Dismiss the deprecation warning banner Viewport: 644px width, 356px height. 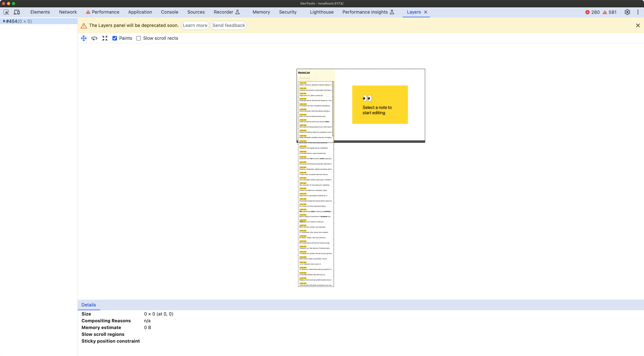point(638,25)
